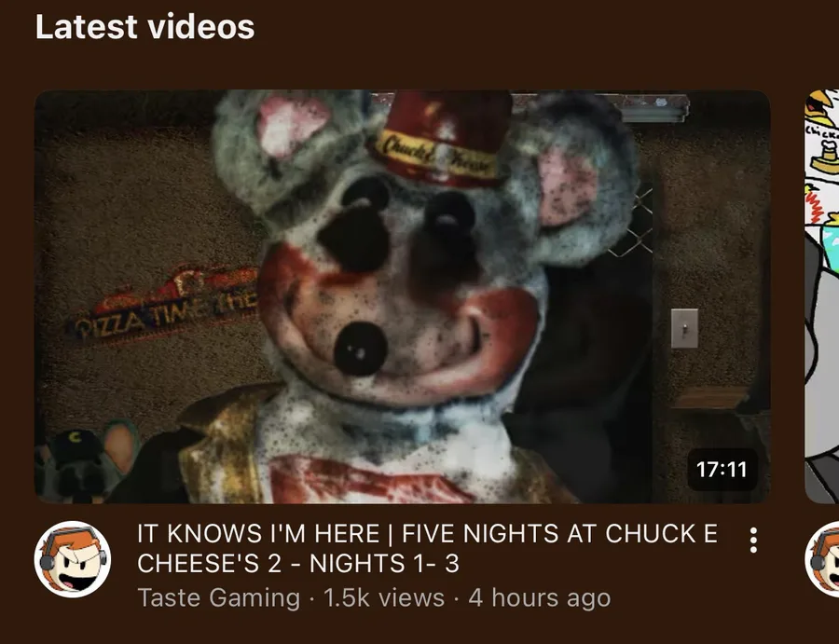Click the red Chuck E hat in the thumbnail
Viewport: 839px width, 644px height.
point(442,138)
